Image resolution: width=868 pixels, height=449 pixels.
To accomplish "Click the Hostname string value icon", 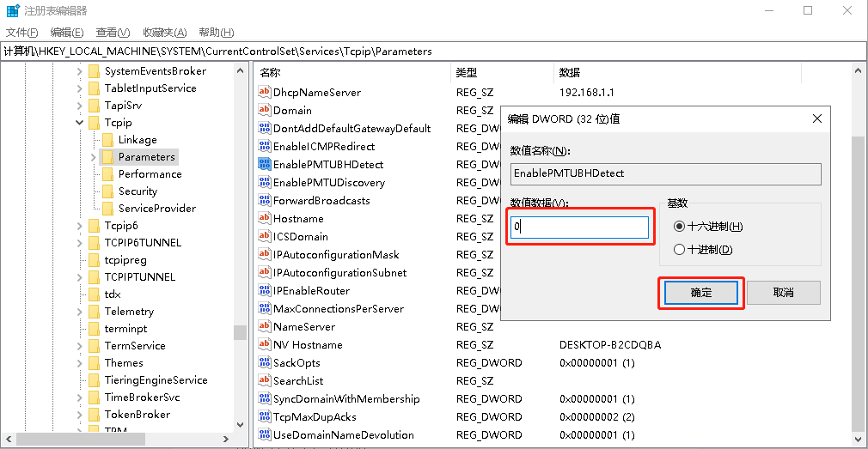I will [x=265, y=218].
